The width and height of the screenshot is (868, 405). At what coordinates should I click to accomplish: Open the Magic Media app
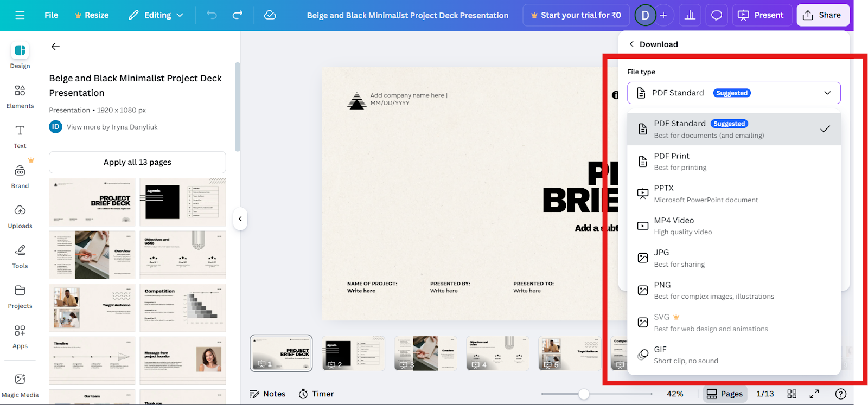point(20,385)
